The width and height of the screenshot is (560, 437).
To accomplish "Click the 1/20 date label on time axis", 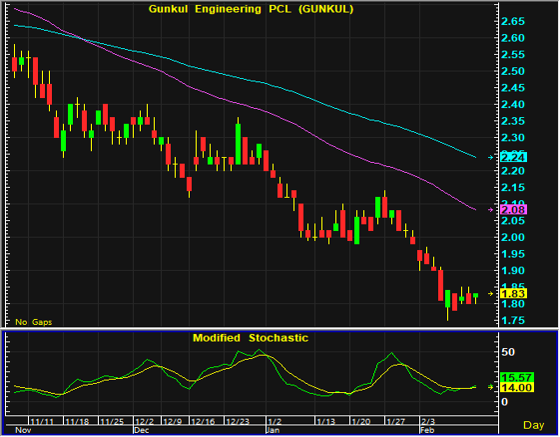I will [x=361, y=422].
